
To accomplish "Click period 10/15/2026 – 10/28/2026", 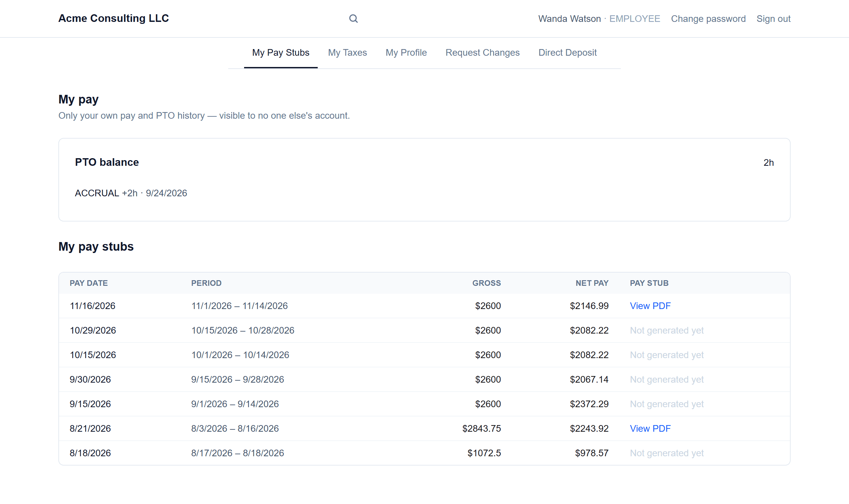I will [242, 330].
